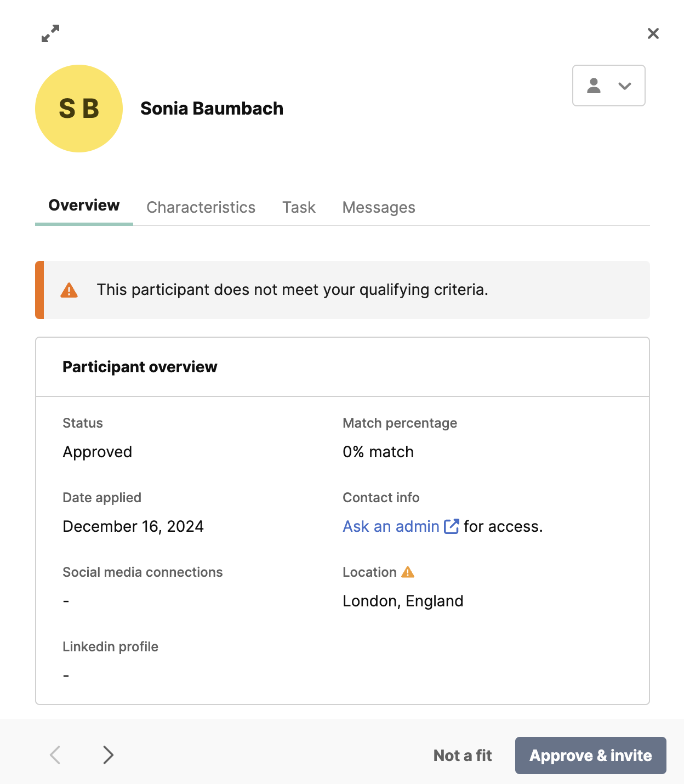Open the Task tab
Image resolution: width=684 pixels, height=784 pixels.
299,207
